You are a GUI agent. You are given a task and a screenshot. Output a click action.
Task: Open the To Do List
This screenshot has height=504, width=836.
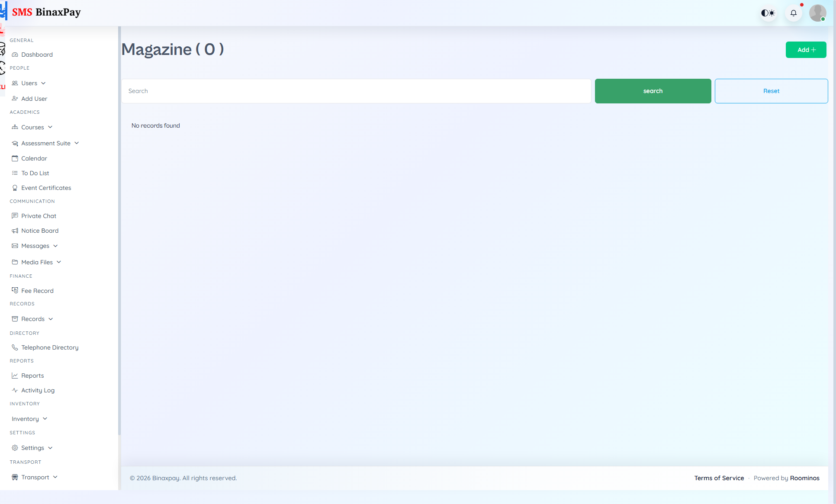(35, 173)
